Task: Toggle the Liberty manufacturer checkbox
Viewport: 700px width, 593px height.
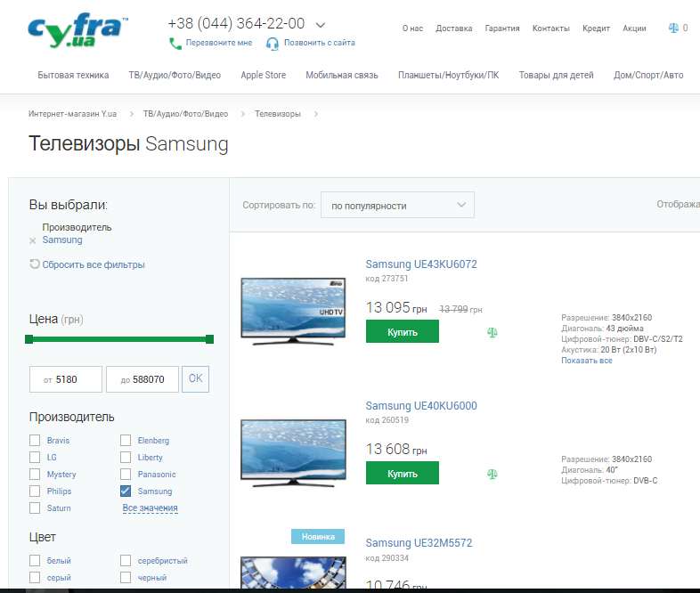Action: [126, 458]
